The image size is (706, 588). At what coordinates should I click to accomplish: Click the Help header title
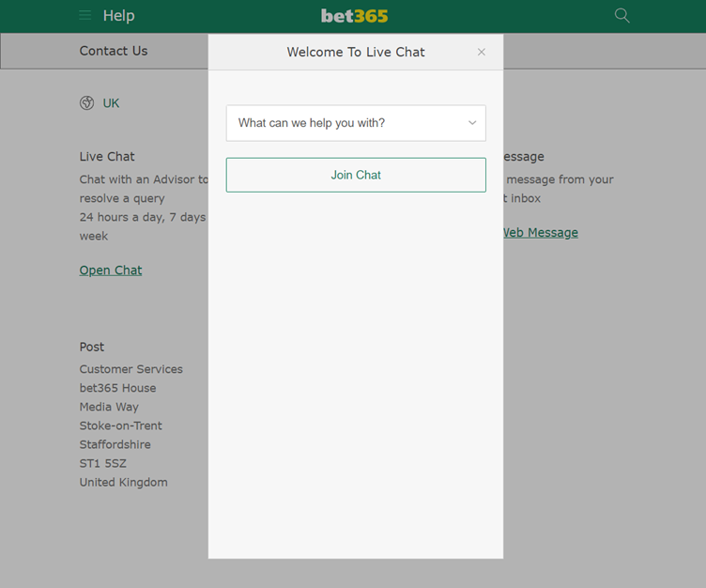click(x=119, y=16)
